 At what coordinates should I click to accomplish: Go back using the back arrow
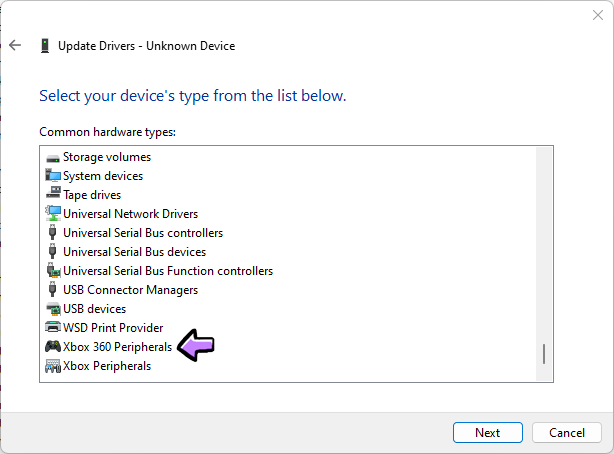15,45
